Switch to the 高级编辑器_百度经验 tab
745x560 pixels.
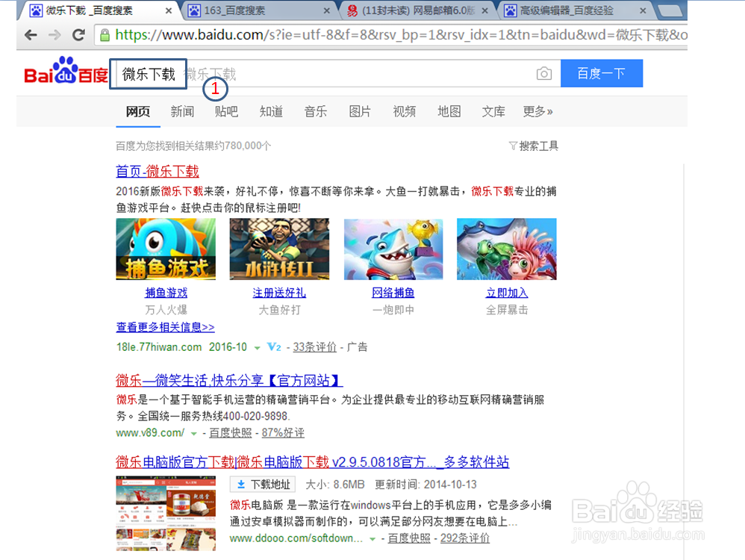576,10
